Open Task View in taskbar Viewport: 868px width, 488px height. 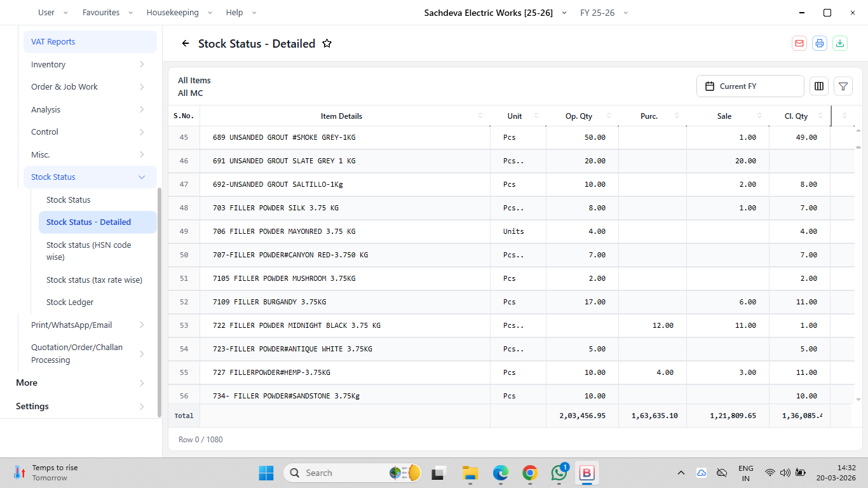[438, 473]
